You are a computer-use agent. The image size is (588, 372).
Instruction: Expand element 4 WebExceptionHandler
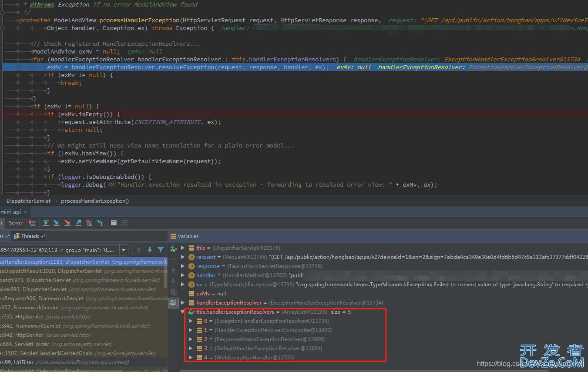(x=191, y=358)
